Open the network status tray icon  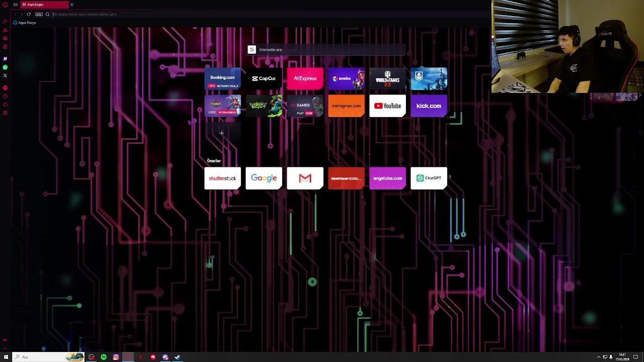click(605, 357)
